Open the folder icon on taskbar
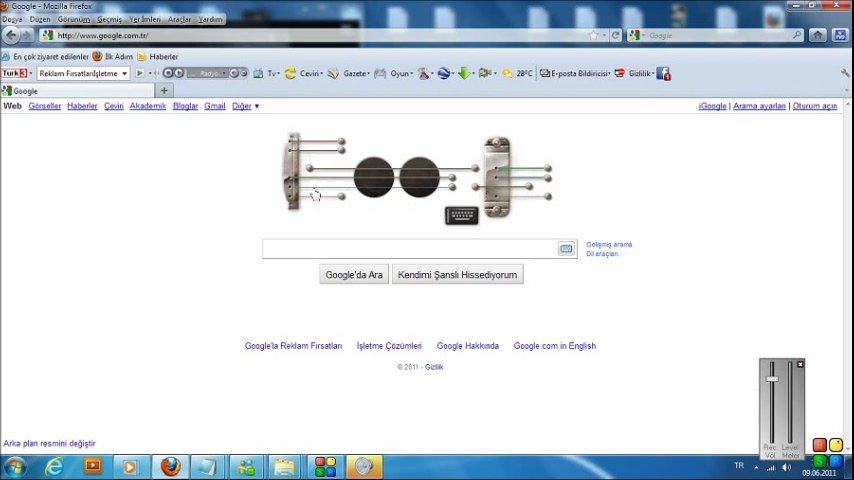The height and width of the screenshot is (480, 854). click(284, 467)
